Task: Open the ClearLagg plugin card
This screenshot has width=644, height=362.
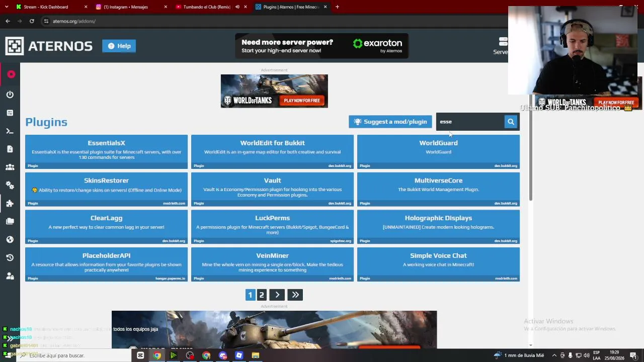Action: [x=106, y=227]
